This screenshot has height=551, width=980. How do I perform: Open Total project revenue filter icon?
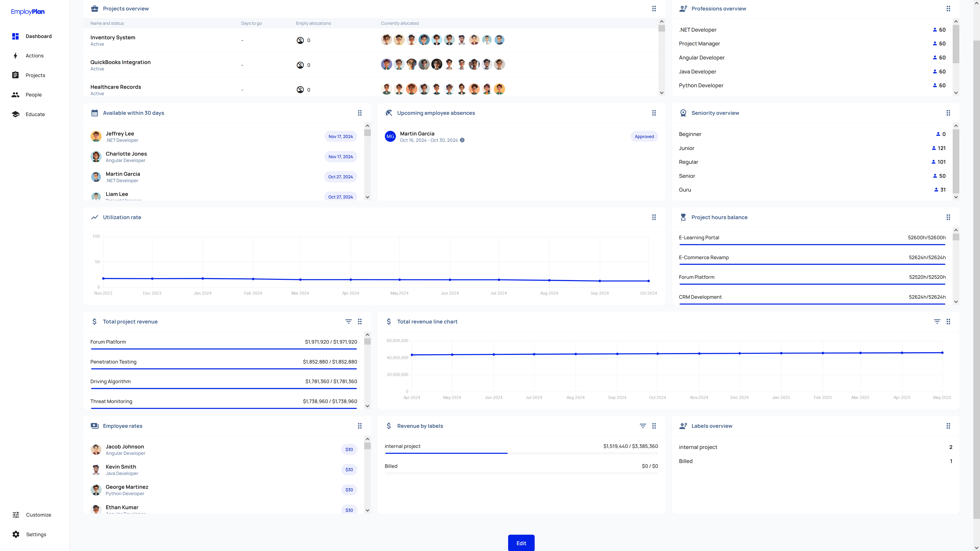point(348,321)
